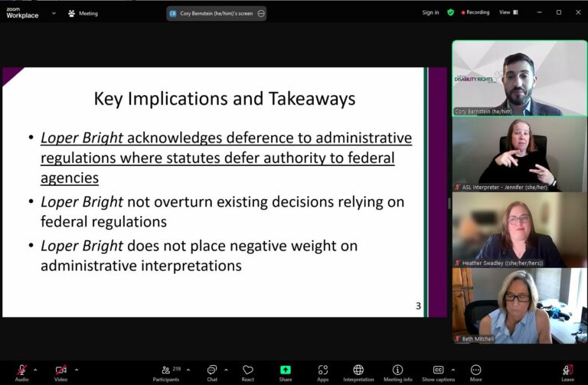Open the View layout menu
The width and height of the screenshot is (588, 385).
coord(508,12)
